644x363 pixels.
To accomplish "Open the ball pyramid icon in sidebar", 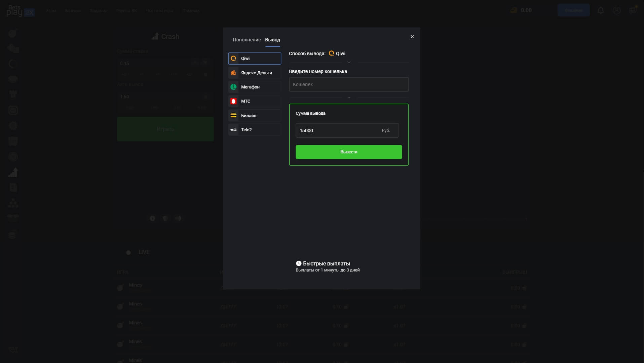I will pyautogui.click(x=13, y=203).
